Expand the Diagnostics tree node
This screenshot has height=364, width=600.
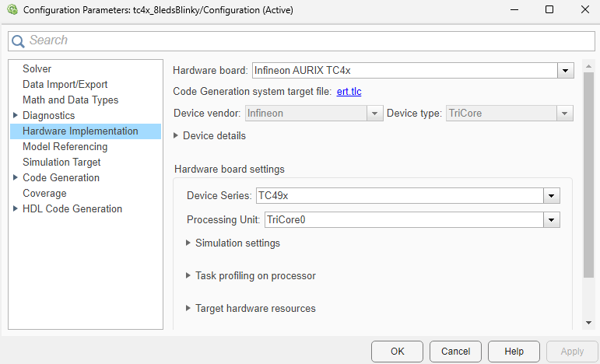click(16, 116)
